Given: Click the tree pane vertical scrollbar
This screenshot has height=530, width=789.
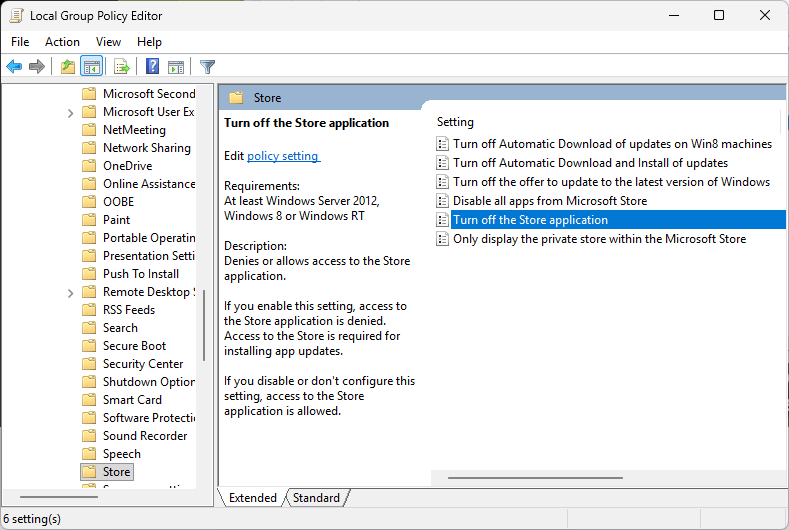Looking at the screenshot, I should [x=204, y=326].
